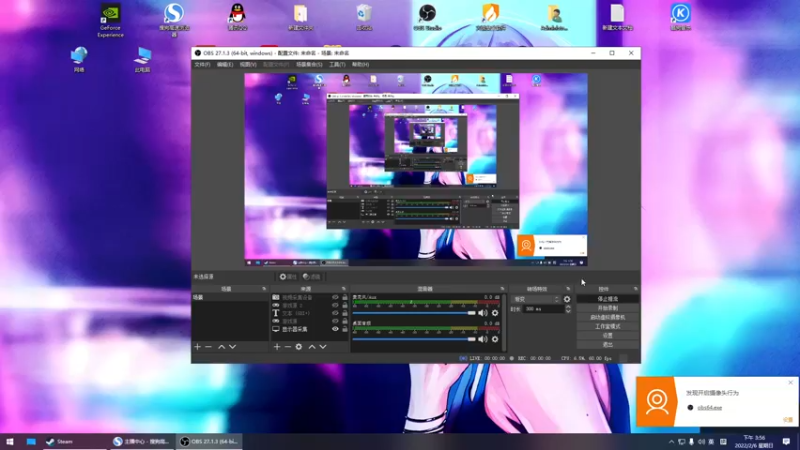Viewport: 800px width, 450px height.
Task: Select 场景 item in scenes list
Action: 230,297
